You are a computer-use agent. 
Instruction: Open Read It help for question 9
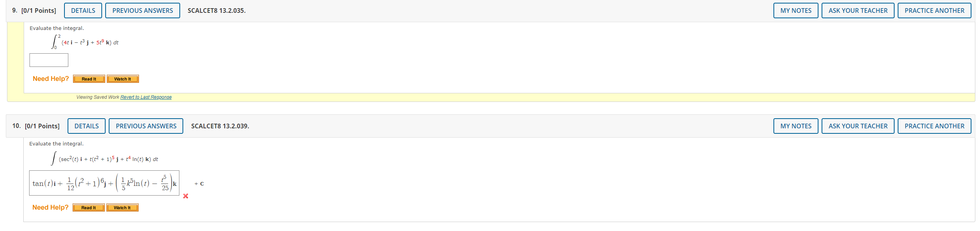click(89, 79)
